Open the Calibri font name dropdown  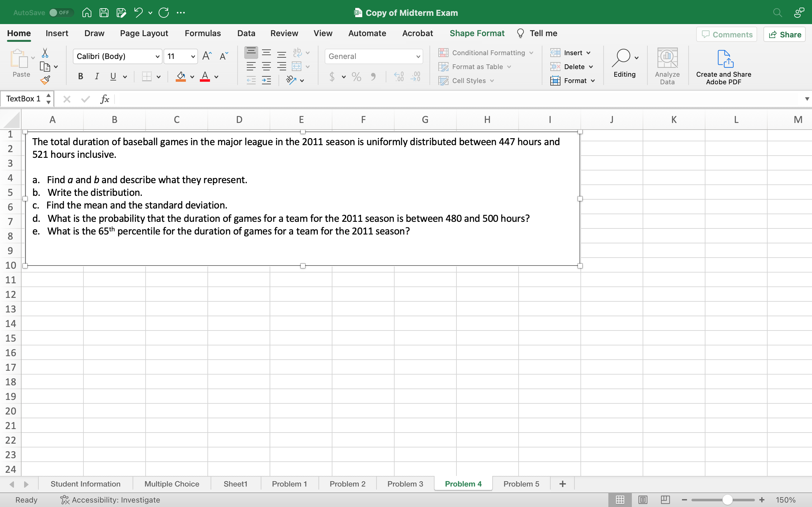[157, 56]
